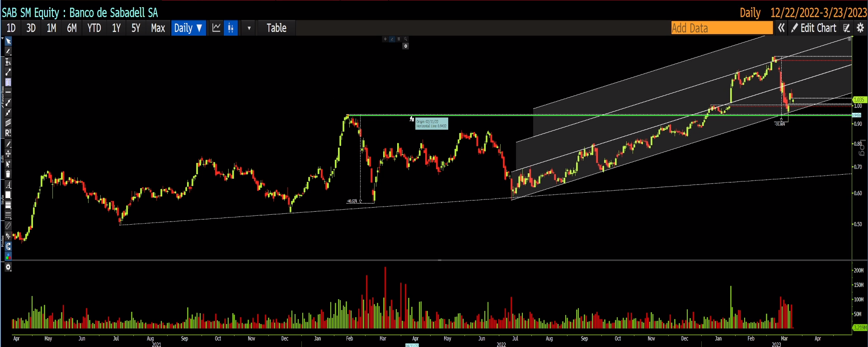
Task: Select the add-selection cursor tool
Action: [8, 164]
